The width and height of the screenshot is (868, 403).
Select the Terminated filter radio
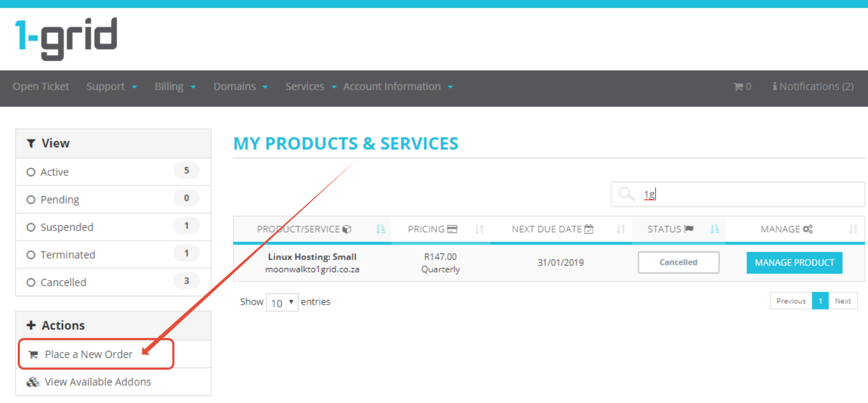(x=31, y=255)
